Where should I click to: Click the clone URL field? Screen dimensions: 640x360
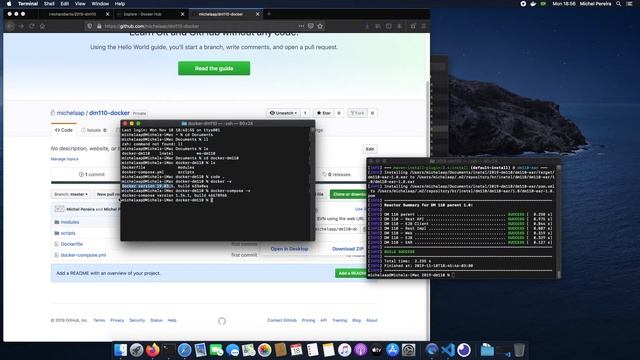338,229
